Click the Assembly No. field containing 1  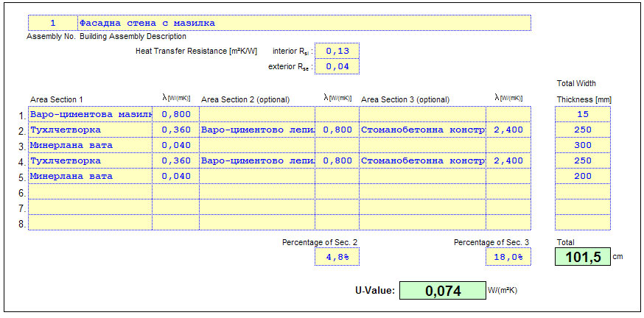click(52, 23)
